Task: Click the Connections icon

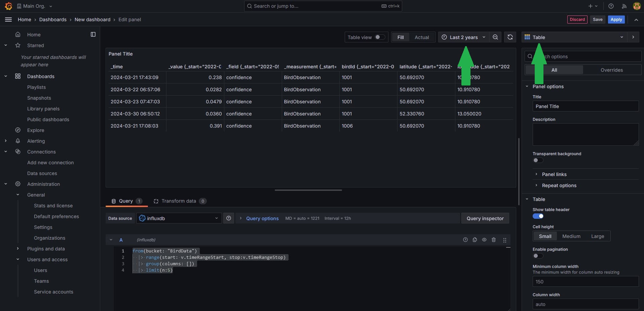Action: (18, 151)
